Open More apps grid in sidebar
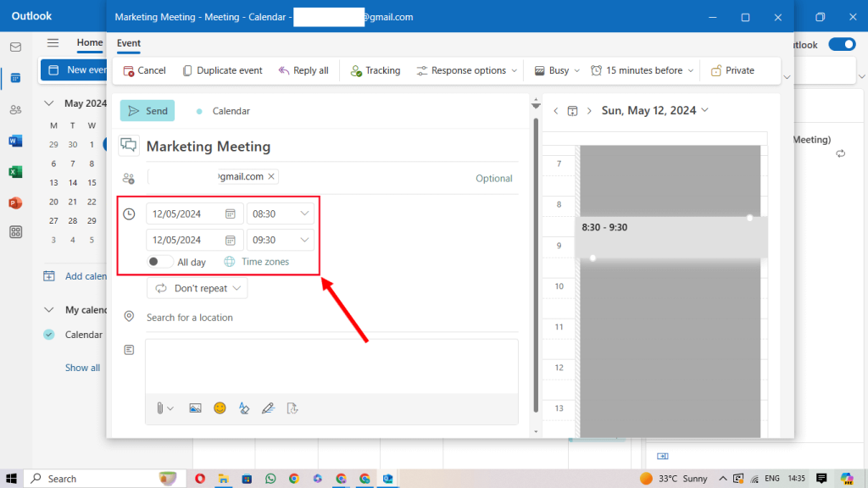This screenshot has width=868, height=488. click(x=15, y=232)
